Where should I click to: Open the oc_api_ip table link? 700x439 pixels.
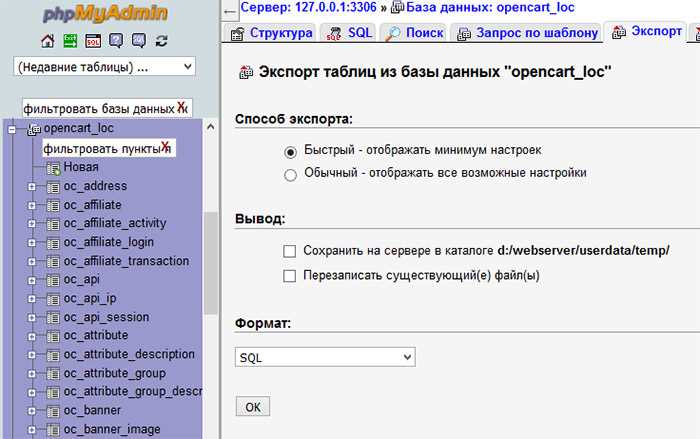(90, 298)
